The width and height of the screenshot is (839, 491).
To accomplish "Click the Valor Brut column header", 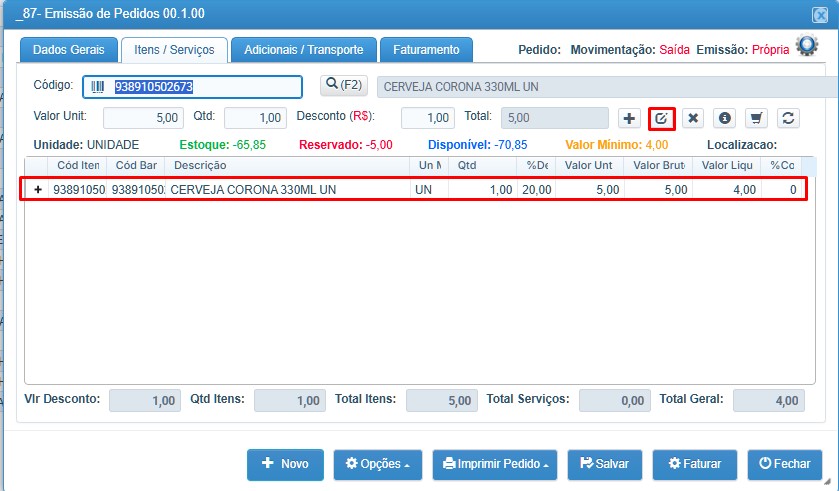I will pyautogui.click(x=658, y=165).
